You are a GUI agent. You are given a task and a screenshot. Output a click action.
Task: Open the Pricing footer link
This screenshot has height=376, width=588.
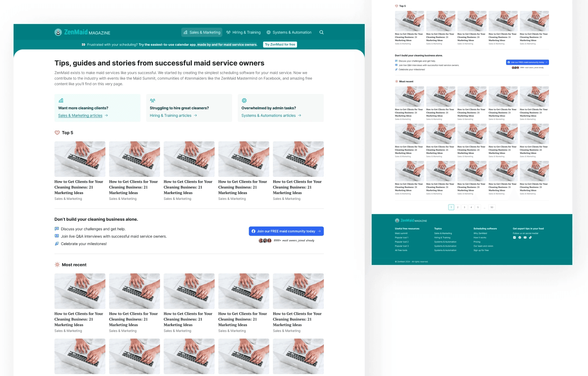477,242
